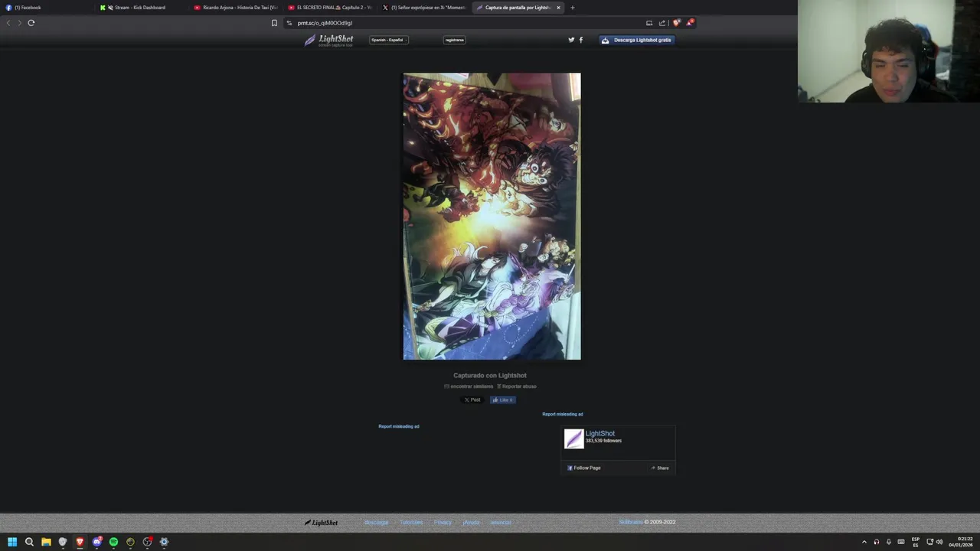Go forward in browser history

point(19,23)
